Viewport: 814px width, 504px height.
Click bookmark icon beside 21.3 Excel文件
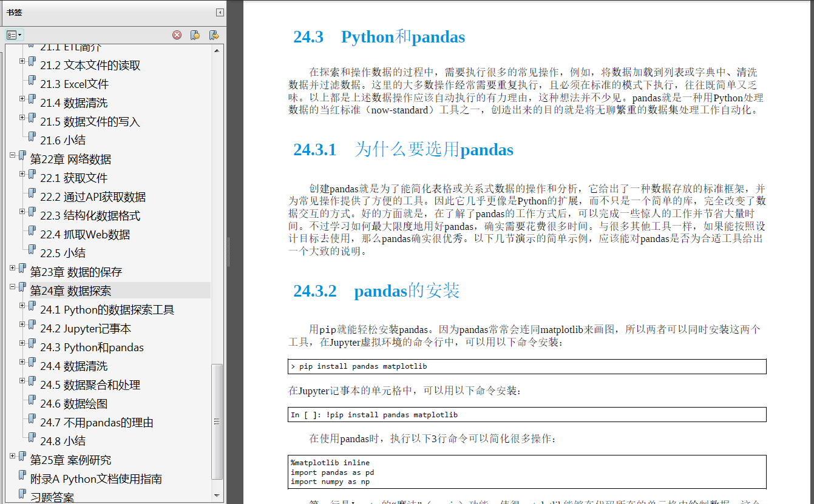tap(32, 81)
